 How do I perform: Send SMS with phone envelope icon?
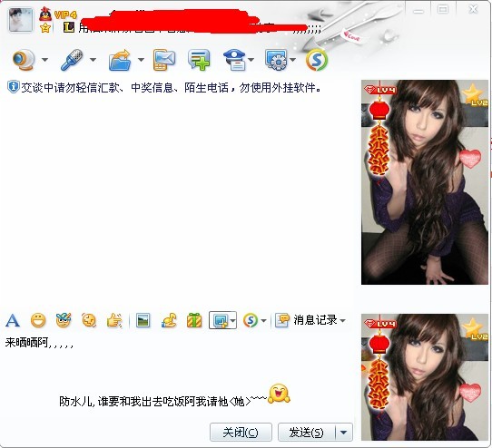pos(164,60)
